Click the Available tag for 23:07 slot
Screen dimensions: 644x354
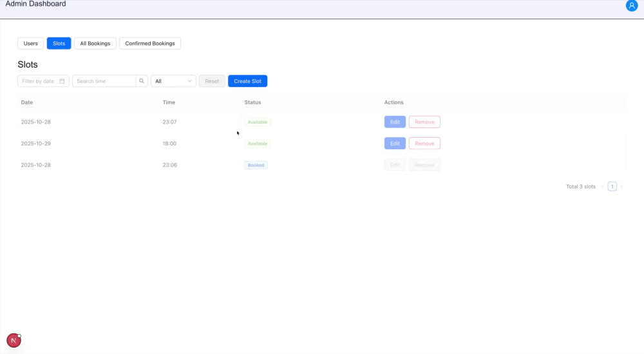point(258,122)
